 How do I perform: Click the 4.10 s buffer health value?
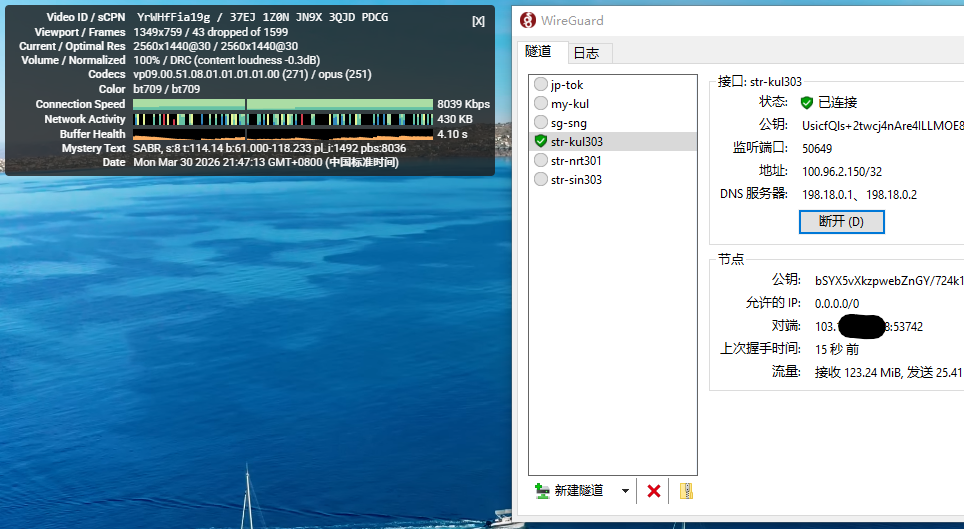click(x=452, y=134)
